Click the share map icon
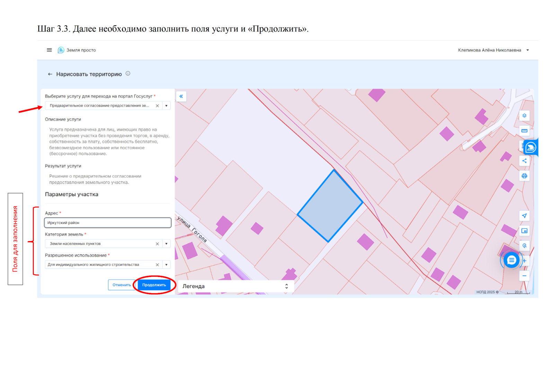This screenshot has height=392, width=554. [x=524, y=161]
